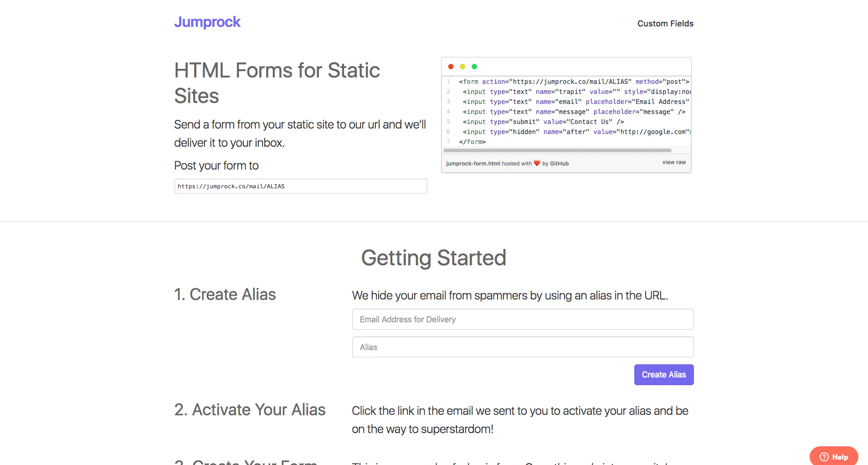
Task: Click line number 1 in the code
Action: (x=448, y=82)
